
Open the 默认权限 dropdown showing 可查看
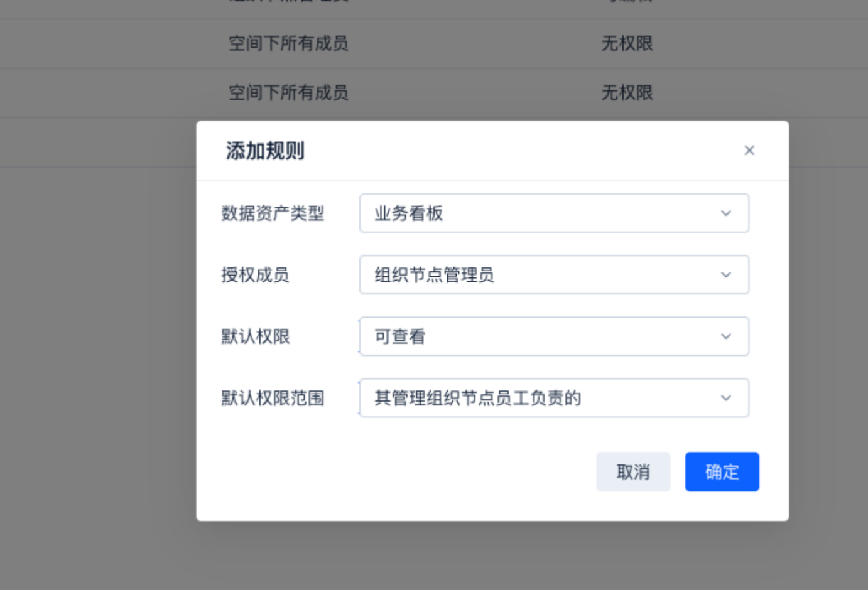pyautogui.click(x=554, y=336)
